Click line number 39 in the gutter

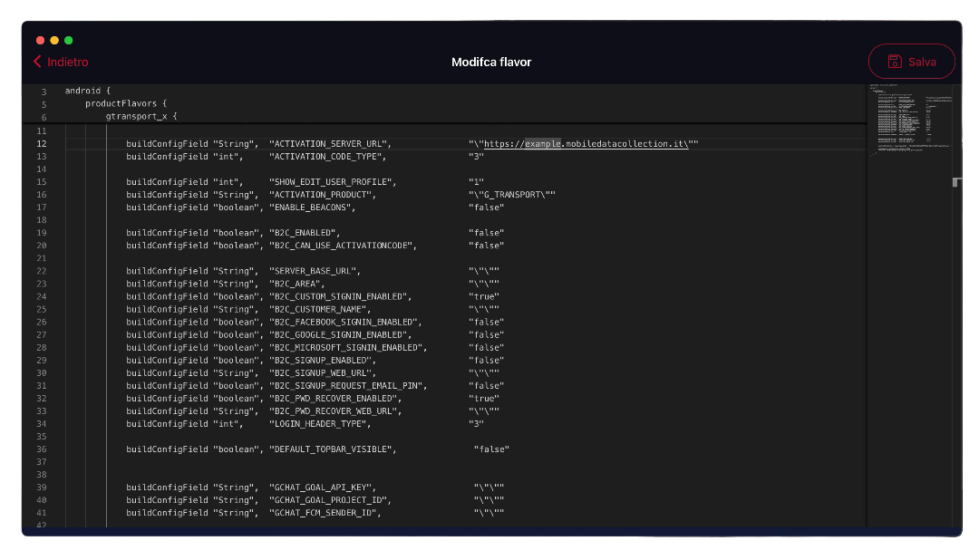[x=42, y=488]
